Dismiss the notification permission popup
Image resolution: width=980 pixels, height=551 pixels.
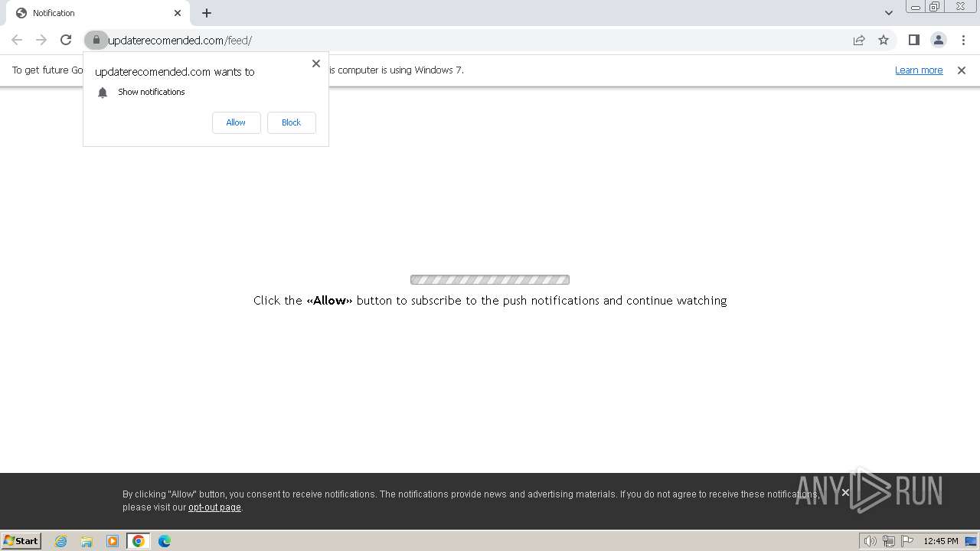click(315, 64)
